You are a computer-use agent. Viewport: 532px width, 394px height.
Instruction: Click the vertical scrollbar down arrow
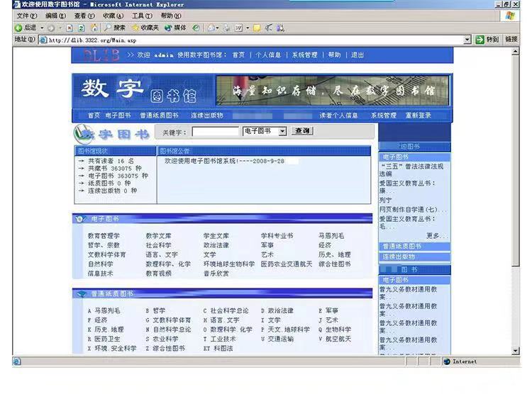pyautogui.click(x=516, y=350)
